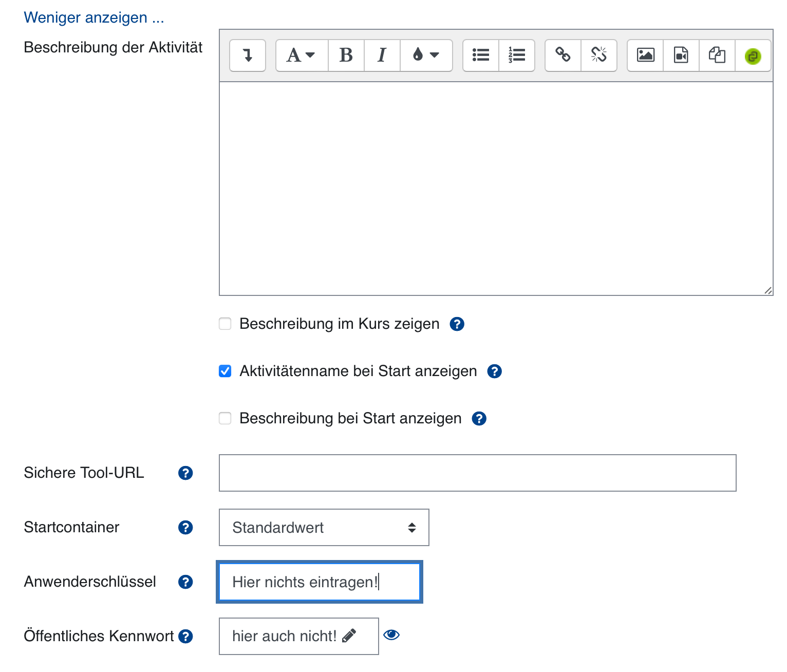The width and height of the screenshot is (787, 672).
Task: Open help for Sichere Tool-URL
Action: (x=185, y=473)
